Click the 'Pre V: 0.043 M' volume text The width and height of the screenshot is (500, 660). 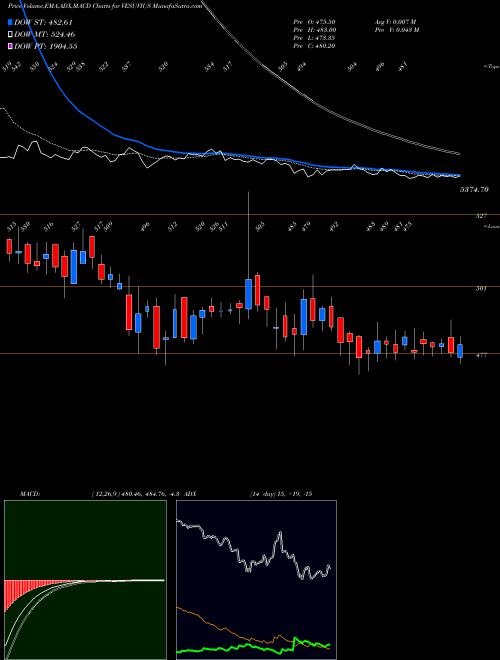click(x=396, y=30)
